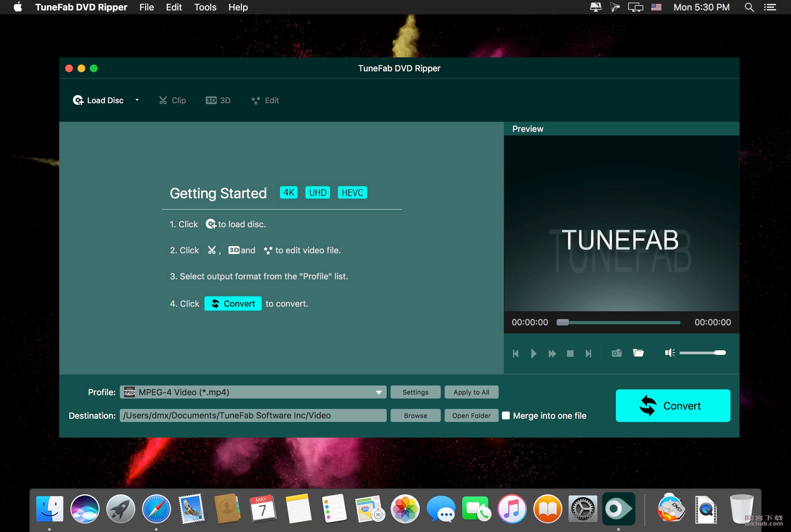Open the Tools menu
The width and height of the screenshot is (791, 532).
pos(205,7)
